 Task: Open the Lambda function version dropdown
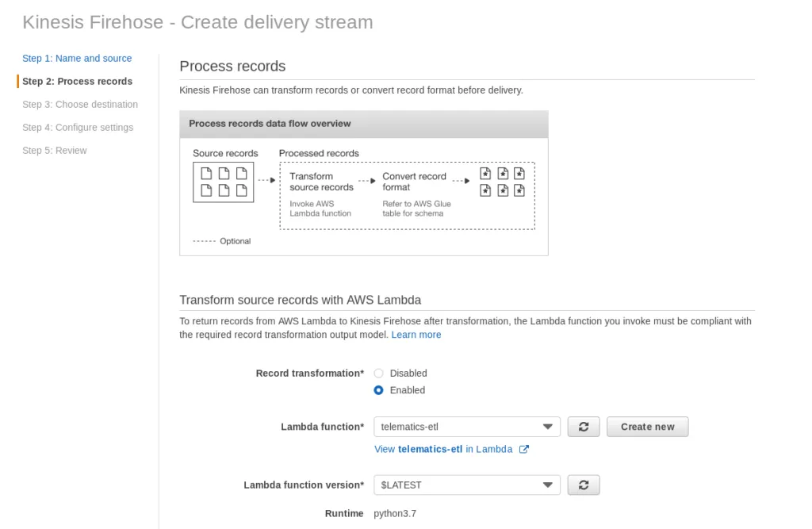466,485
